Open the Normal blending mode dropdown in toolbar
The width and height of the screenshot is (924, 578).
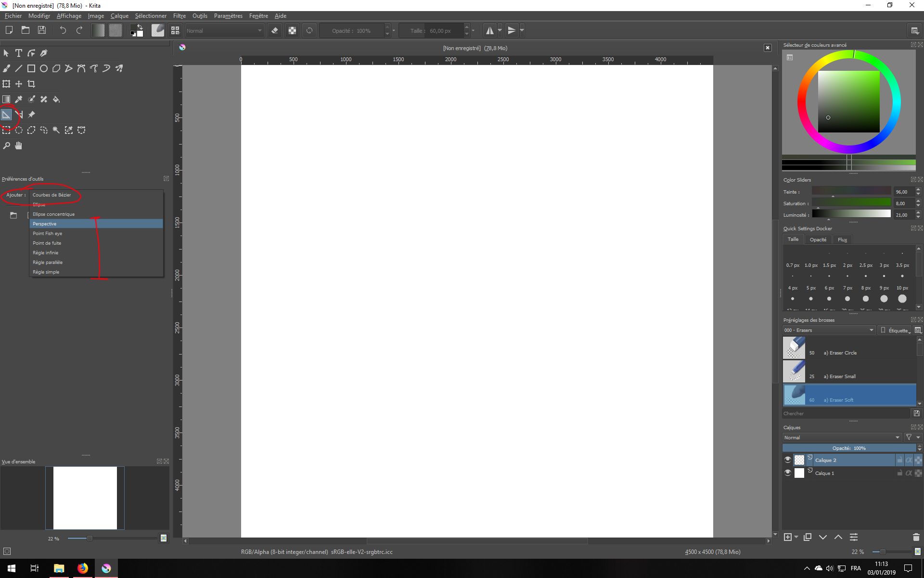(224, 31)
